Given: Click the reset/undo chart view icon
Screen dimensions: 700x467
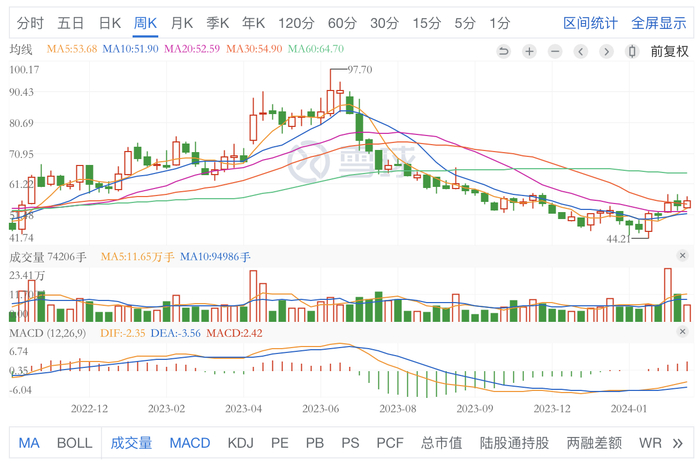Looking at the screenshot, I should point(503,51).
